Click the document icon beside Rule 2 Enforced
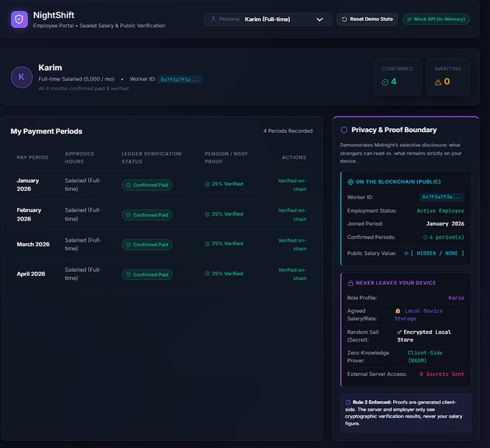This screenshot has height=448, width=490. pos(348,403)
